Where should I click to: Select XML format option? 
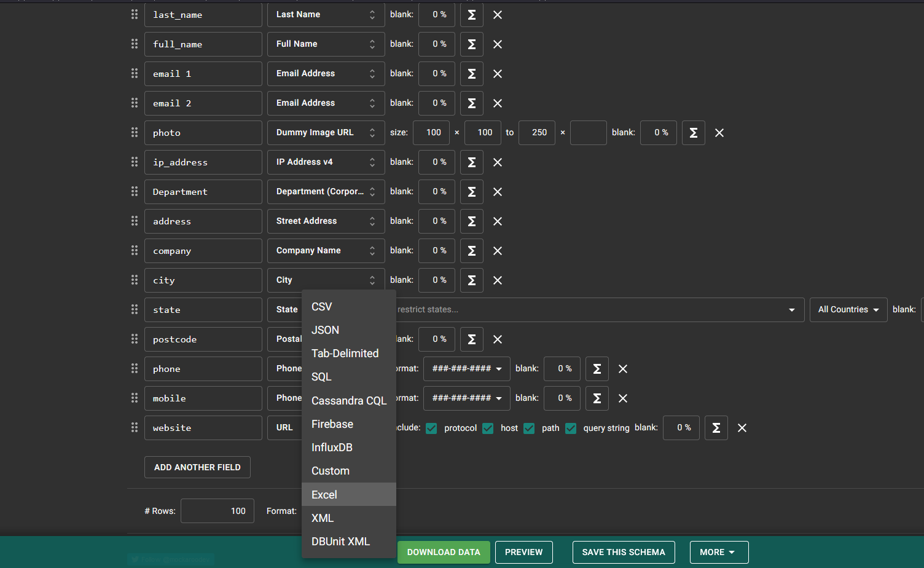[349, 518]
